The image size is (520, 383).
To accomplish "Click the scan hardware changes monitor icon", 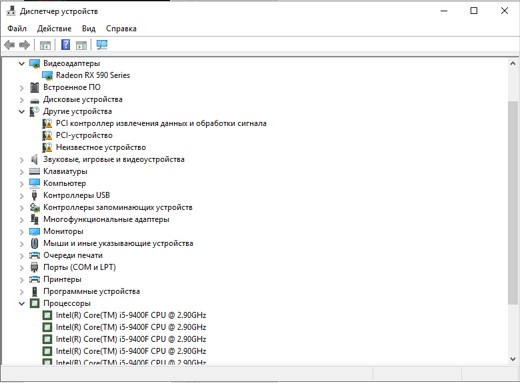I will [x=102, y=45].
